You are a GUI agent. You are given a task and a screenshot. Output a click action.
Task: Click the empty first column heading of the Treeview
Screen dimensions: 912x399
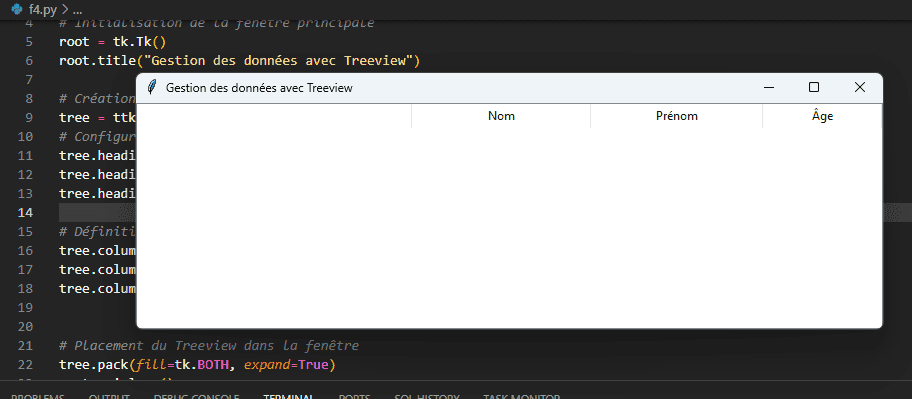pyautogui.click(x=274, y=116)
